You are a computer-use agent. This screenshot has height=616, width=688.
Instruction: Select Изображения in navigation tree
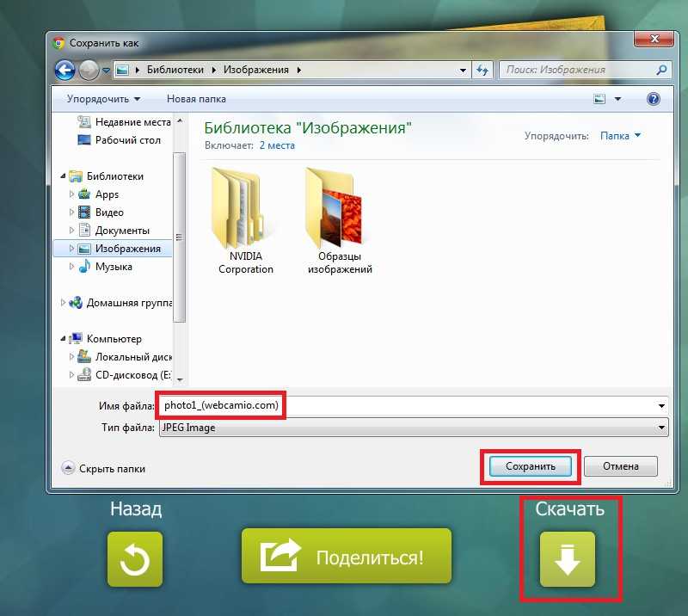click(127, 249)
